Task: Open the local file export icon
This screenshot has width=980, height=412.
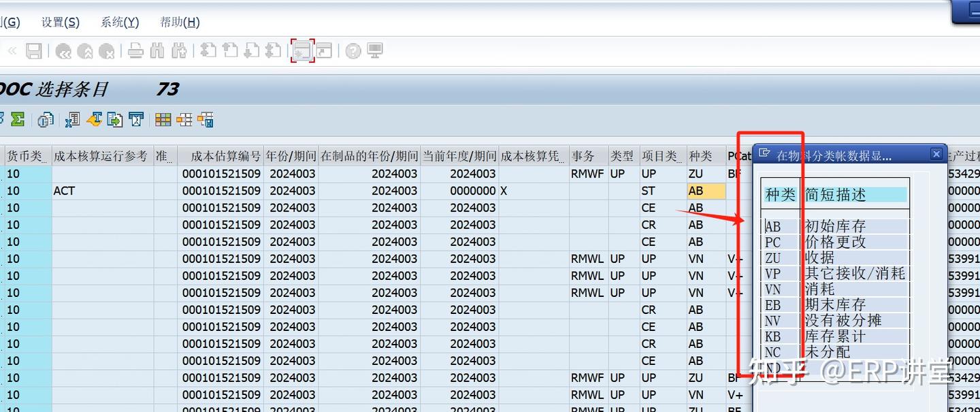Action: click(114, 120)
